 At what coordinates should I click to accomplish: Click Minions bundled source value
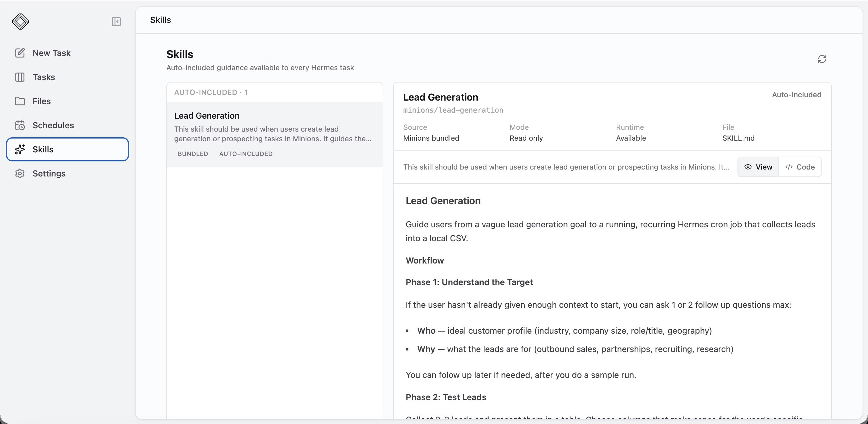431,138
